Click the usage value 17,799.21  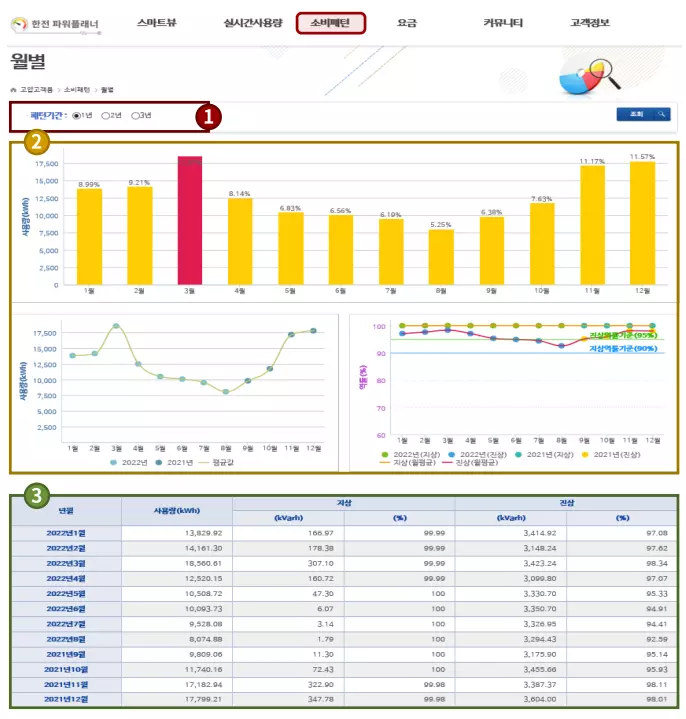(x=203, y=699)
